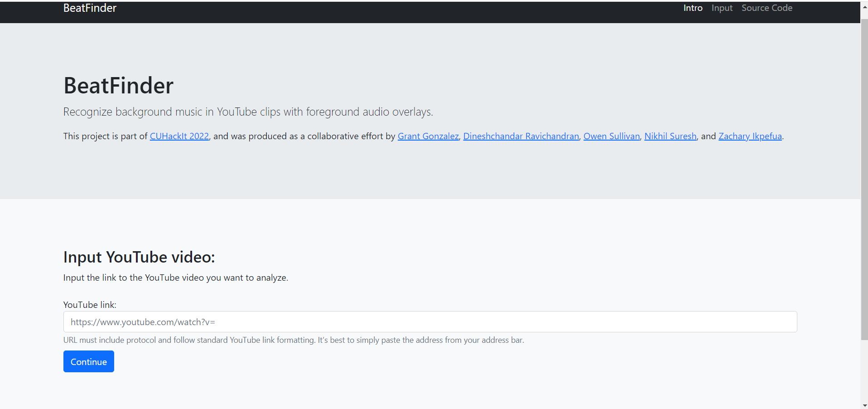Viewport: 868px width, 409px height.
Task: Click the scrollbar down arrow
Action: (x=864, y=405)
